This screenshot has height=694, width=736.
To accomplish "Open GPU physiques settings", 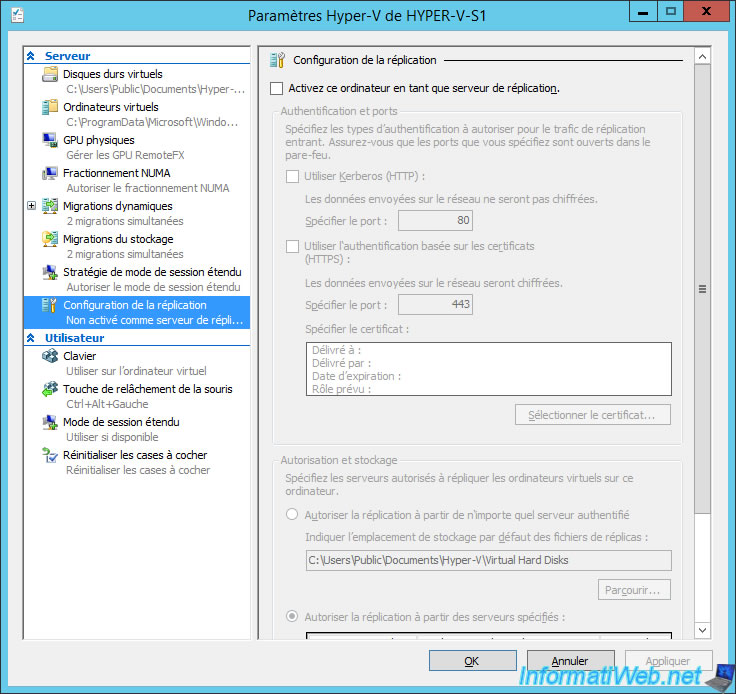I will pyautogui.click(x=137, y=147).
